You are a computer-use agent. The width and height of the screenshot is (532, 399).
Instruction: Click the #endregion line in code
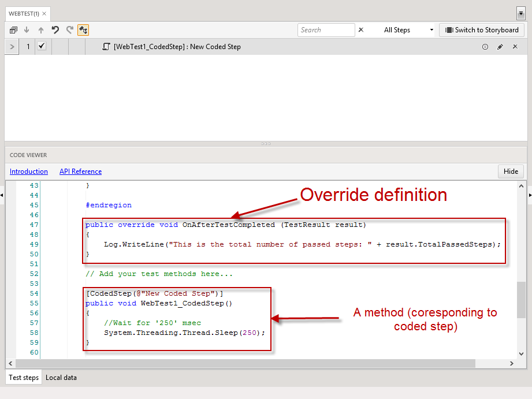click(109, 205)
